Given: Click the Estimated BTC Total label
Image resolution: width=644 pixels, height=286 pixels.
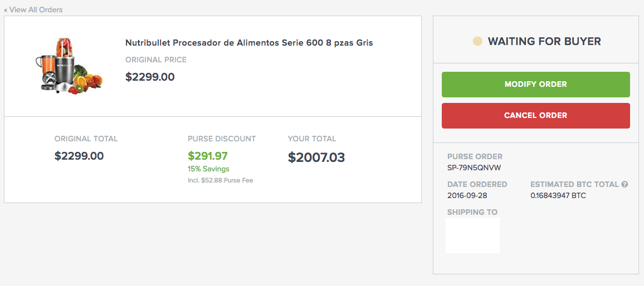Looking at the screenshot, I should 574,184.
